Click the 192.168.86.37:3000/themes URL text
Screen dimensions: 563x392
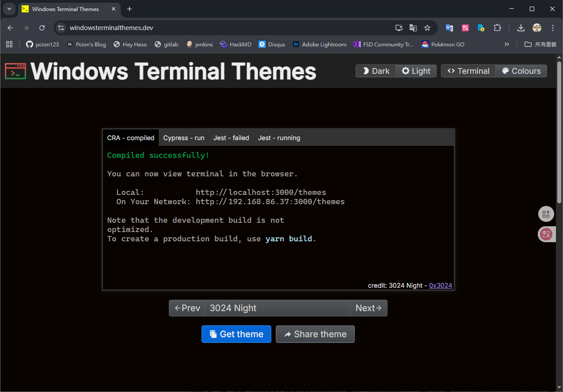point(270,202)
